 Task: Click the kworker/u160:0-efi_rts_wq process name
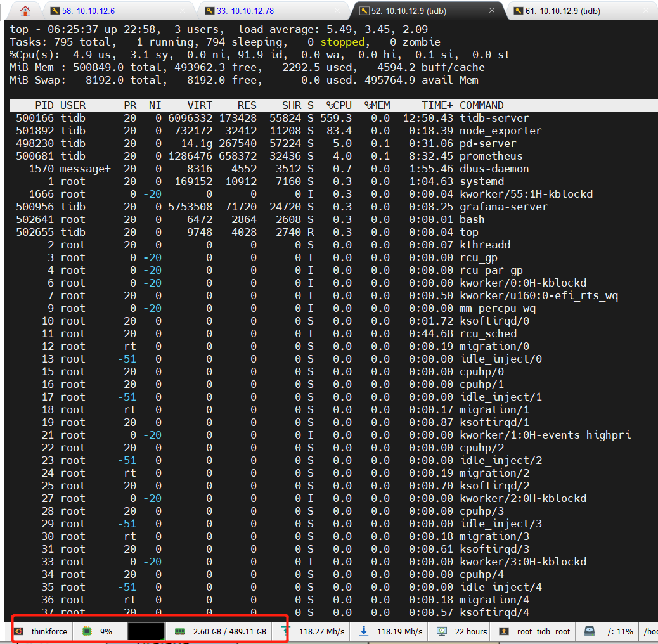(x=538, y=295)
